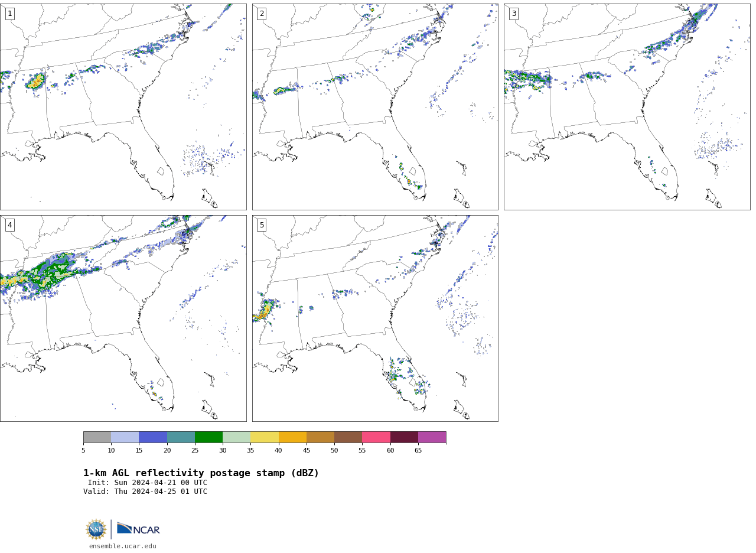Click the panel number 3 label
Image resolution: width=756 pixels, height=553 pixels.
pyautogui.click(x=514, y=14)
